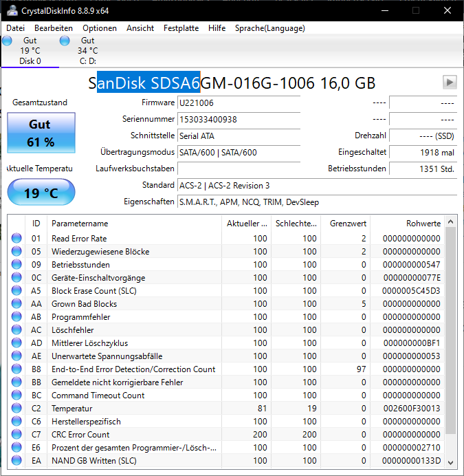The image size is (464, 476).
Task: Click raw value 002600F30013 in Temperatur row
Action: (412, 409)
